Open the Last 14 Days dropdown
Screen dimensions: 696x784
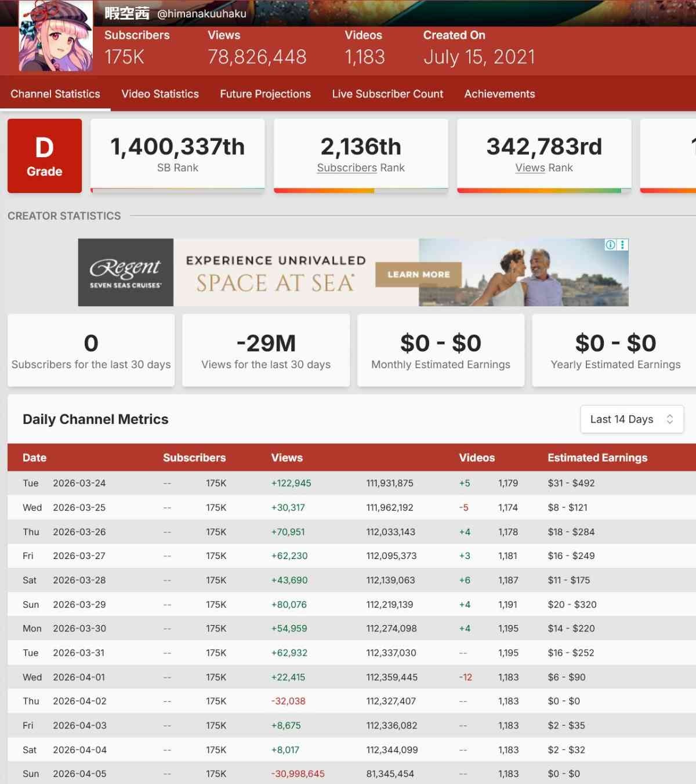pyautogui.click(x=631, y=419)
